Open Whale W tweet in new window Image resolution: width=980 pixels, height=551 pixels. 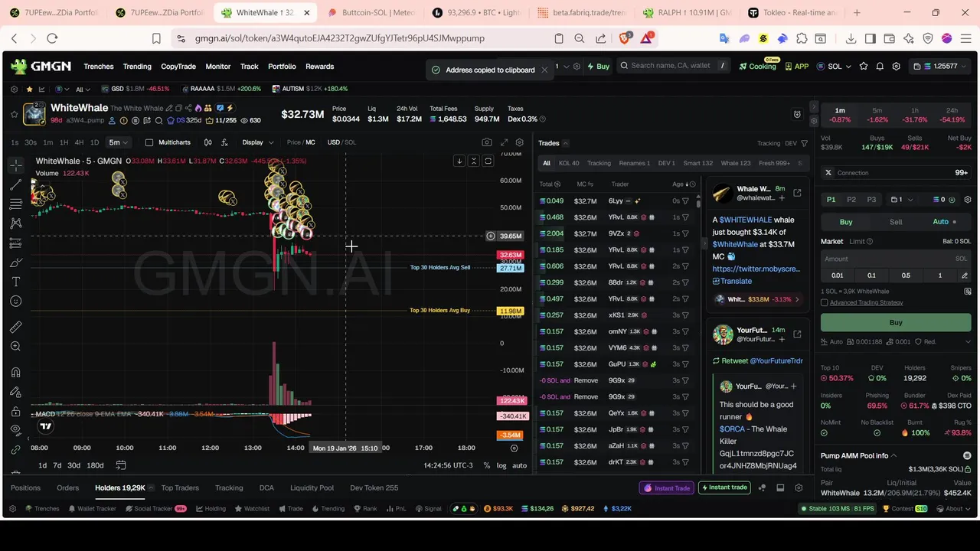(797, 193)
